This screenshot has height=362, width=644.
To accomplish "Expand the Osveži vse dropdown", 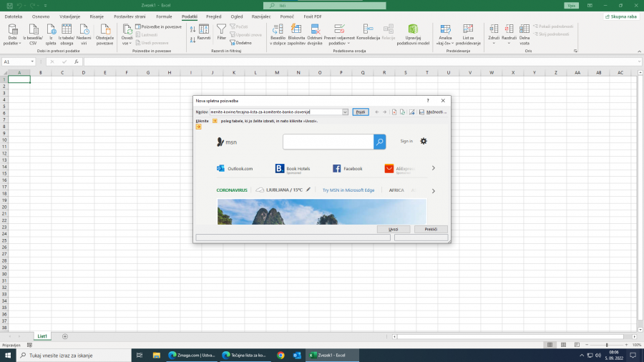I will (127, 44).
